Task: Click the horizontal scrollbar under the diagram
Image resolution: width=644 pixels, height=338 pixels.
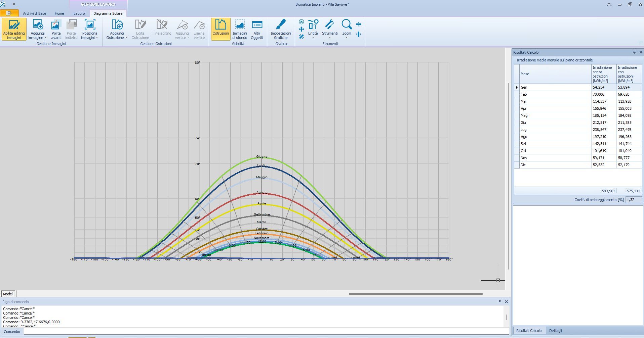Action: point(415,294)
